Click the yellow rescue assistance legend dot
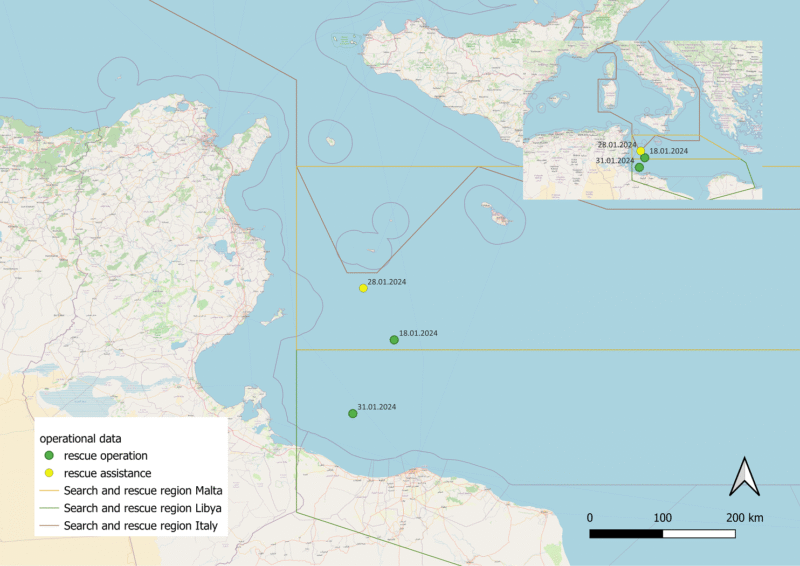The image size is (800, 566). pyautogui.click(x=49, y=473)
